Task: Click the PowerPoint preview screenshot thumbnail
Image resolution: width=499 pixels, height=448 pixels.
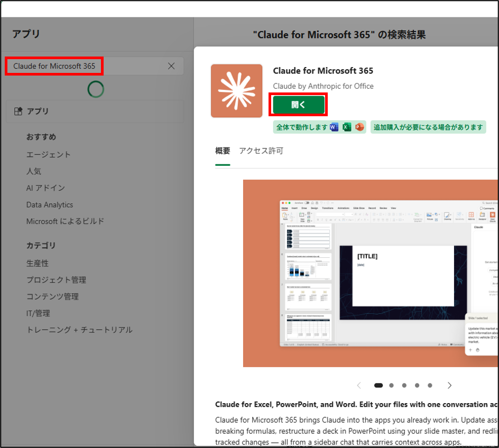Action: pos(371,273)
